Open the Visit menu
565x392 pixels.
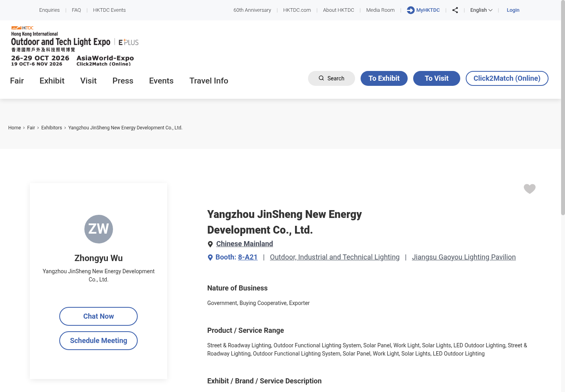pyautogui.click(x=88, y=81)
